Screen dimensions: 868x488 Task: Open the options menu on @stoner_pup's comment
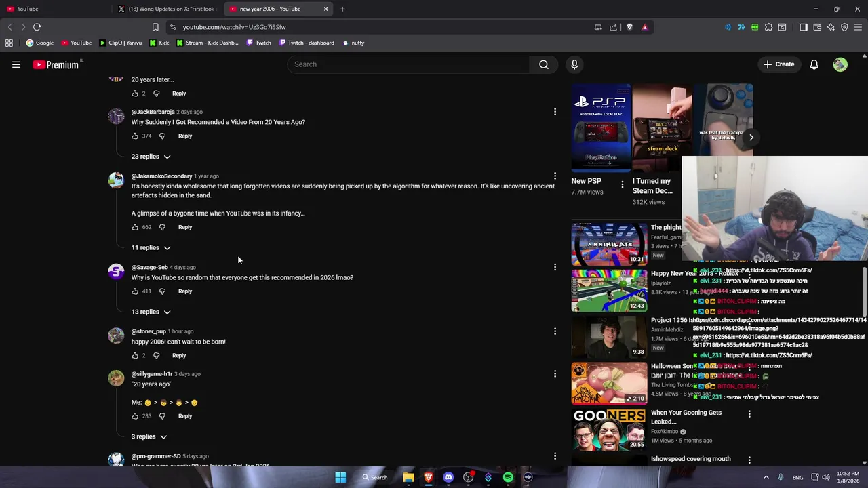tap(555, 331)
